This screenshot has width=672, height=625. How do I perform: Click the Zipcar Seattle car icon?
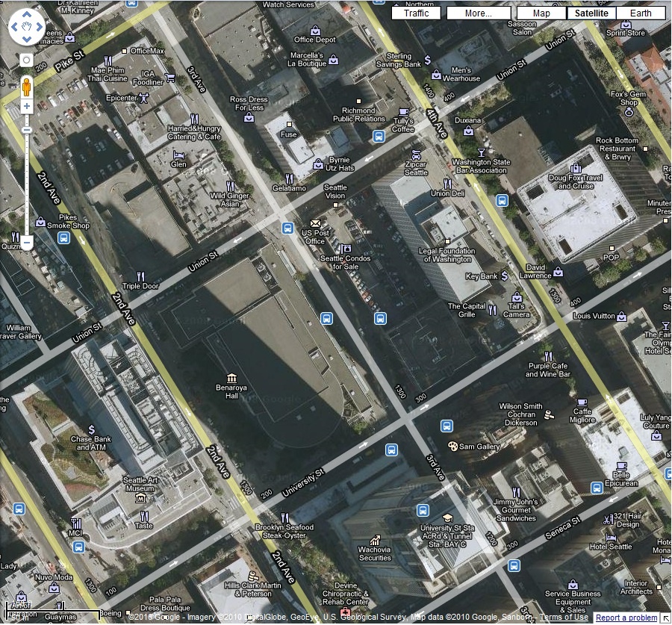[x=416, y=155]
